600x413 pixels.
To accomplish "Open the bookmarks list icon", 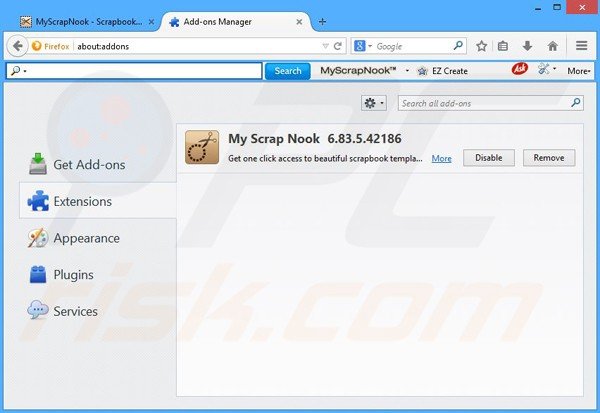I will (x=503, y=46).
